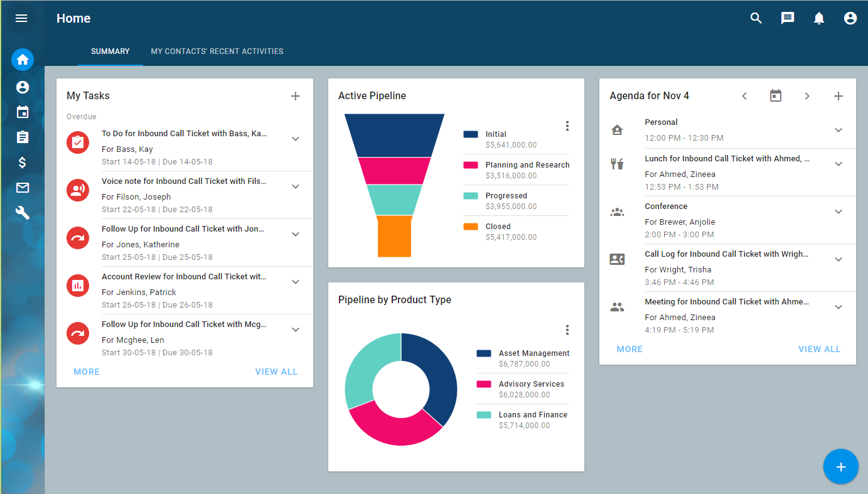Click the search magnifier in header
Screen dimensions: 868x494
click(756, 18)
